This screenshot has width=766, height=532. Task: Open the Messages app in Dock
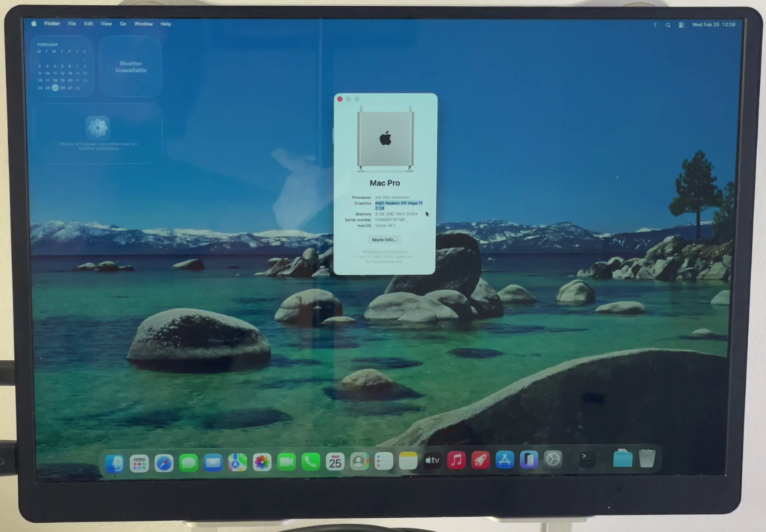tap(189, 462)
